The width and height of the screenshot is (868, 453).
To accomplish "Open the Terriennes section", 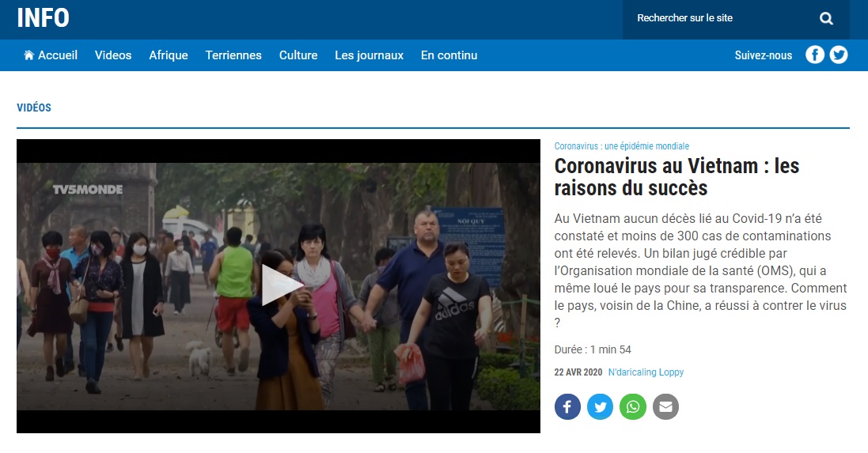I will tap(233, 55).
